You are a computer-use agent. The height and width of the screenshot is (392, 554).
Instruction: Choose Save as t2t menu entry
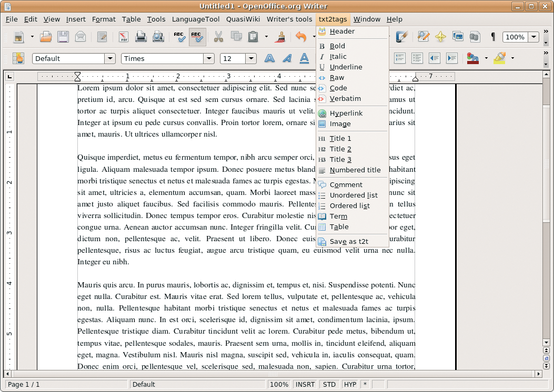pos(352,242)
